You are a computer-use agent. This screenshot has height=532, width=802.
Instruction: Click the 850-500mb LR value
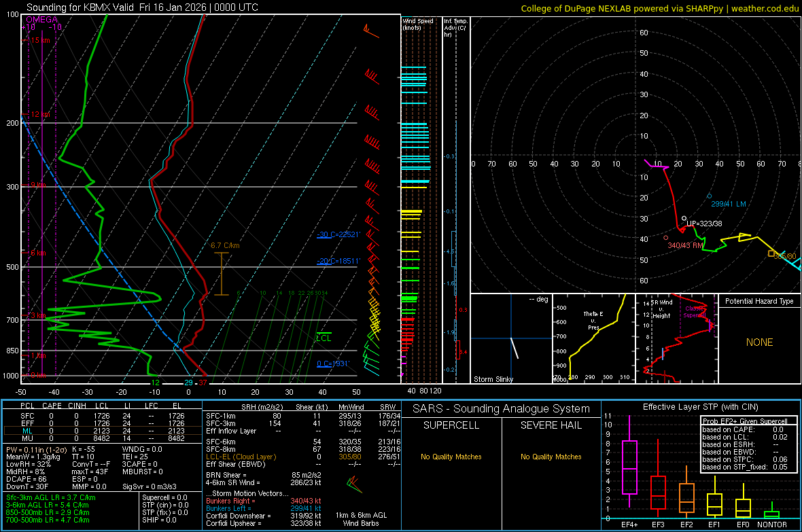pos(48,512)
